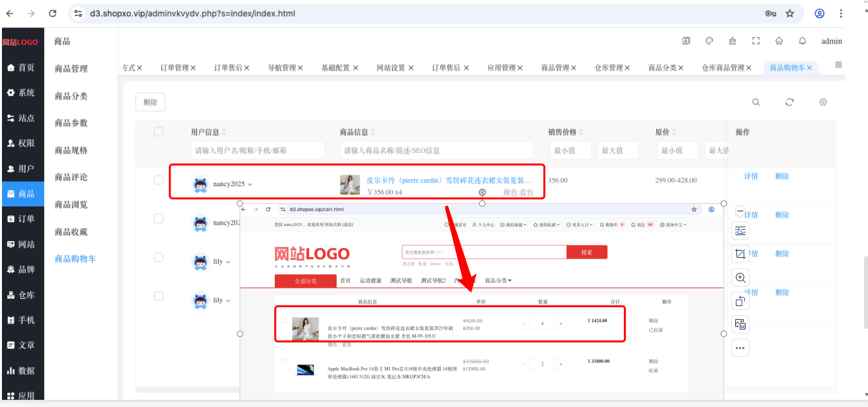Reload the page using the browser refresh icon
This screenshot has height=407, width=868.
pos(53,13)
